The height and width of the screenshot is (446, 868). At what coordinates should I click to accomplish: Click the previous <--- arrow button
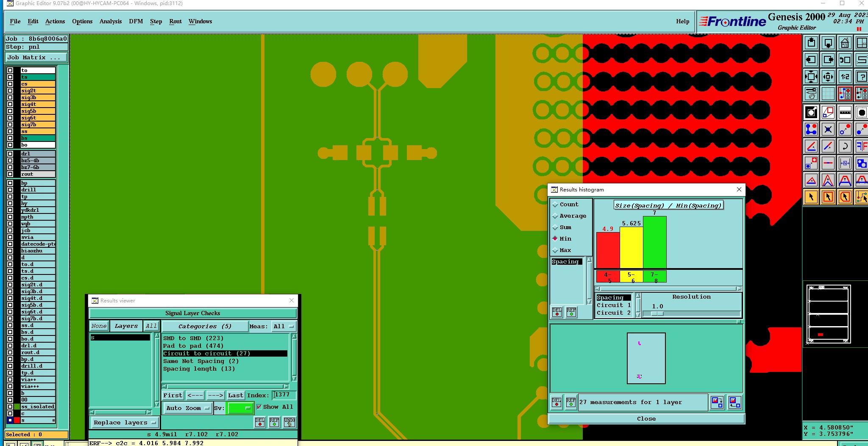tap(195, 396)
